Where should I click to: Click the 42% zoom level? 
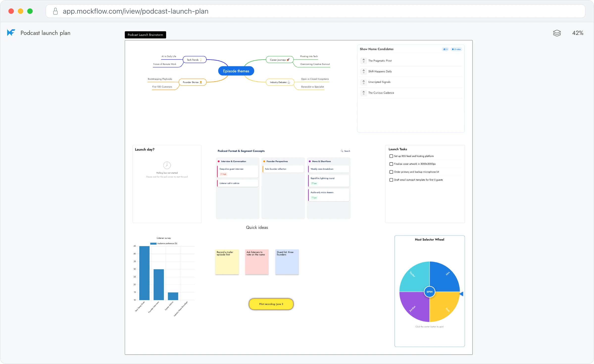578,33
